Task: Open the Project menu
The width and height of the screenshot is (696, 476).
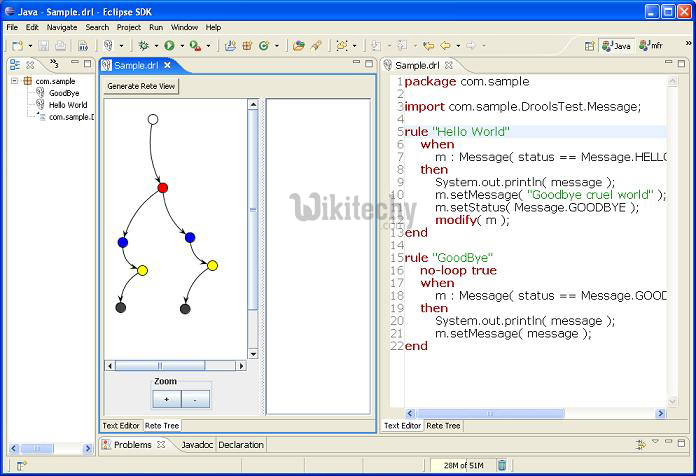Action: [129, 27]
